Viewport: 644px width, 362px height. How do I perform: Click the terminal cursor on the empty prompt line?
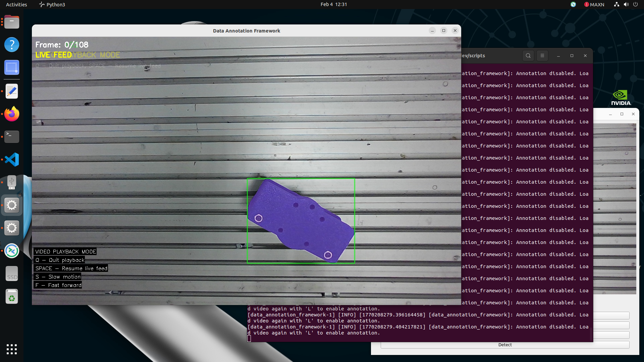click(x=249, y=339)
